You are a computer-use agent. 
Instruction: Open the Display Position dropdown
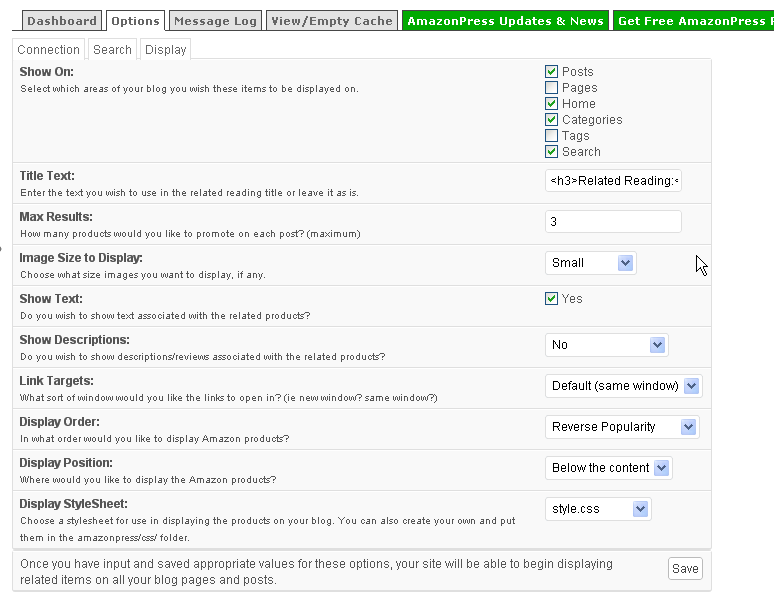point(609,468)
